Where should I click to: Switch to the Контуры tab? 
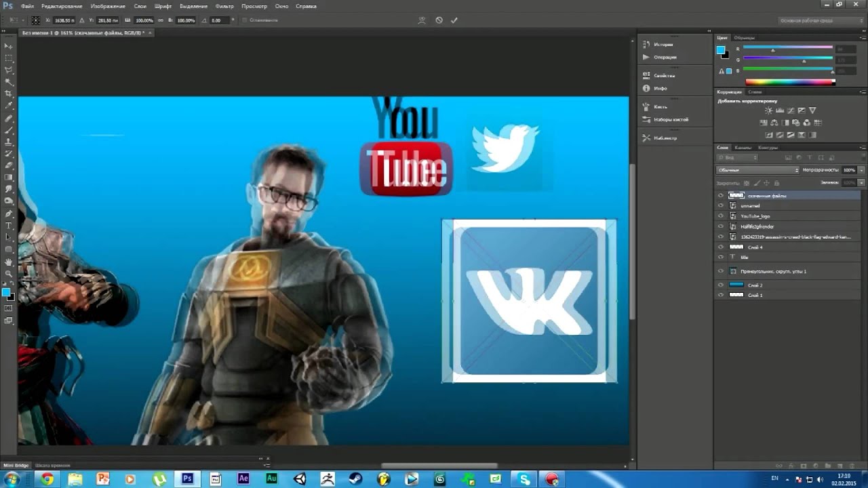click(768, 147)
